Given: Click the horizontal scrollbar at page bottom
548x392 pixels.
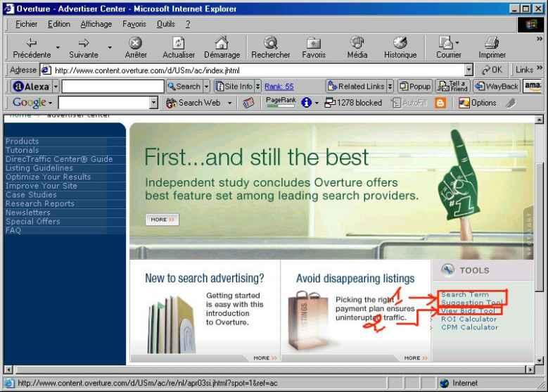Looking at the screenshot, I should tap(267, 369).
